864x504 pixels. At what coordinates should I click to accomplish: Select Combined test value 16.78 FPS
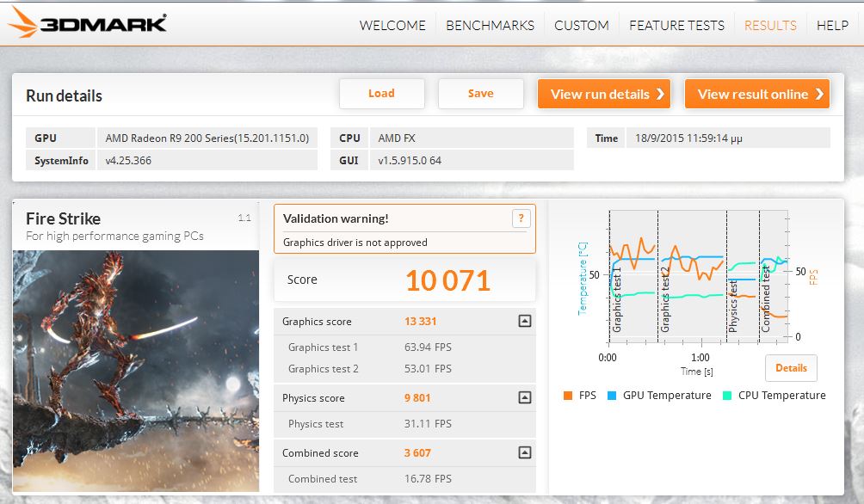click(428, 479)
